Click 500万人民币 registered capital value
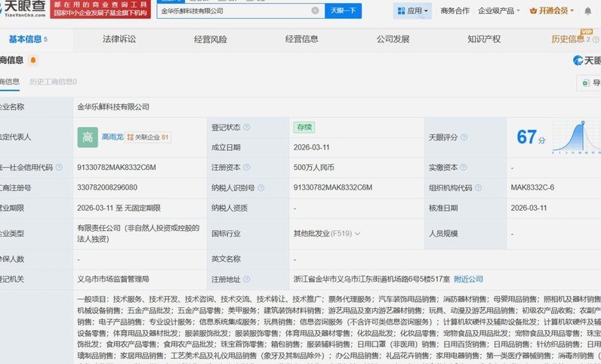This screenshot has height=364, width=601. 313,167
